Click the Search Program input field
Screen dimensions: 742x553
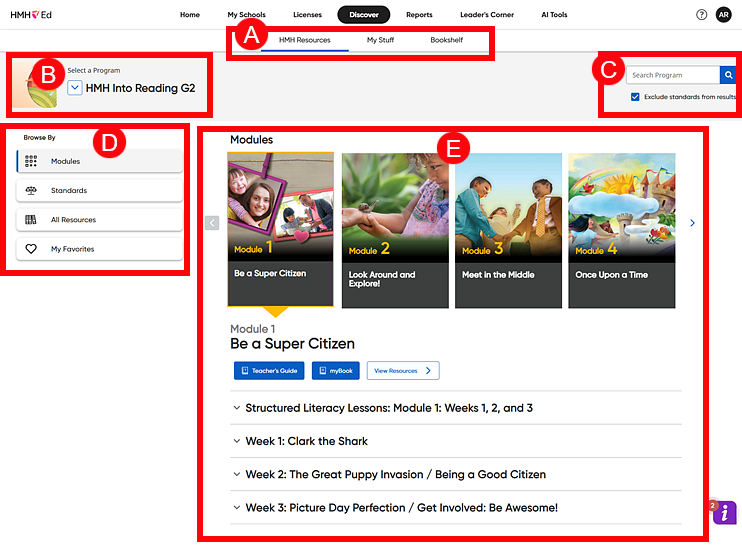coord(673,75)
